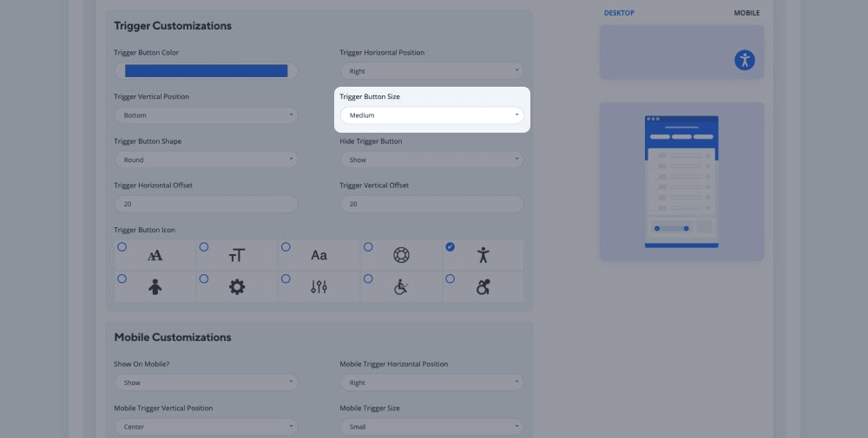
Task: Click the Trigger Button Icon label
Action: (x=144, y=230)
